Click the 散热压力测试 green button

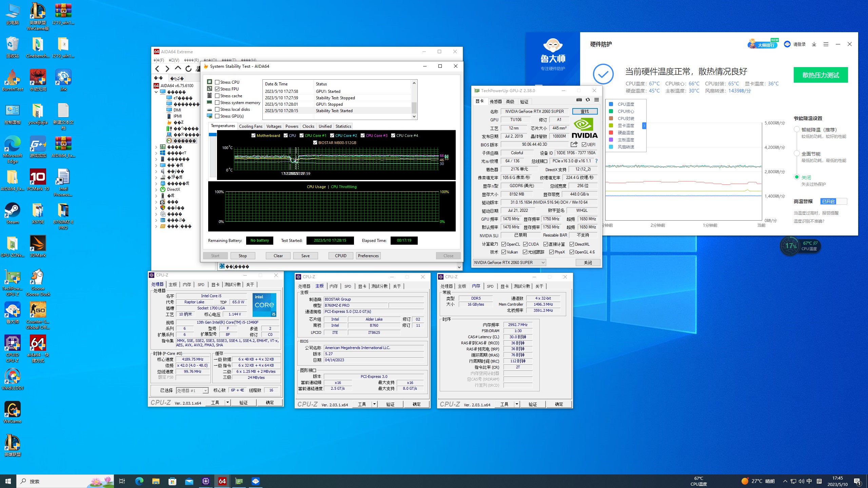[x=821, y=75]
